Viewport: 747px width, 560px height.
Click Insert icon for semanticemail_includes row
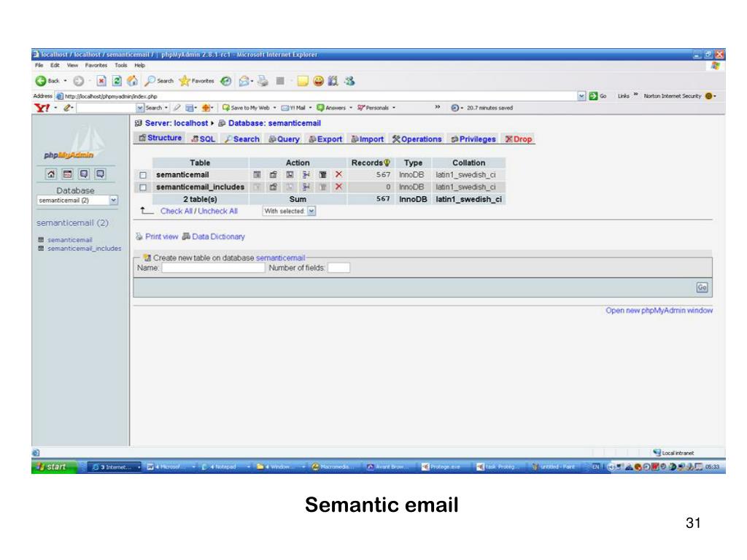tap(306, 187)
